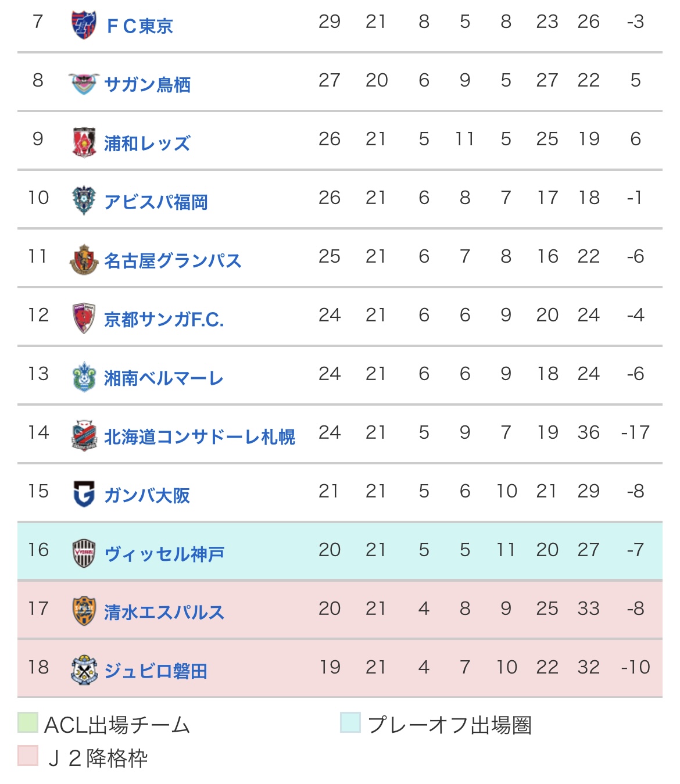Click the 北海道コンサドーレ札幌 team emblem
680x784 pixels.
click(84, 436)
